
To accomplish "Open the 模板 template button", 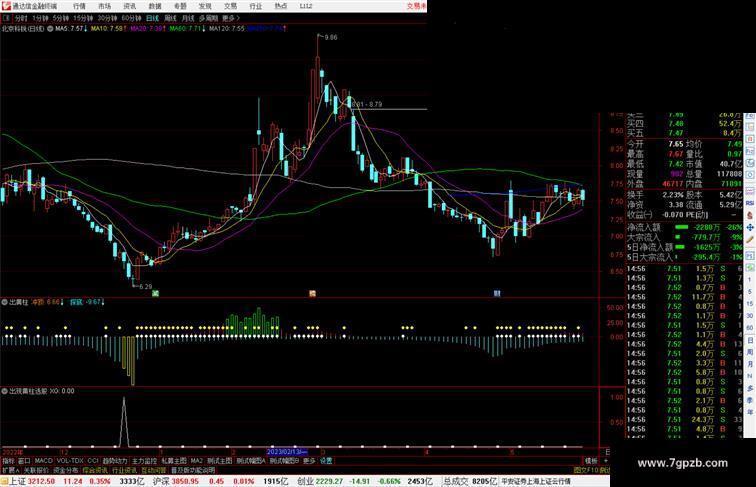I will pos(591,461).
